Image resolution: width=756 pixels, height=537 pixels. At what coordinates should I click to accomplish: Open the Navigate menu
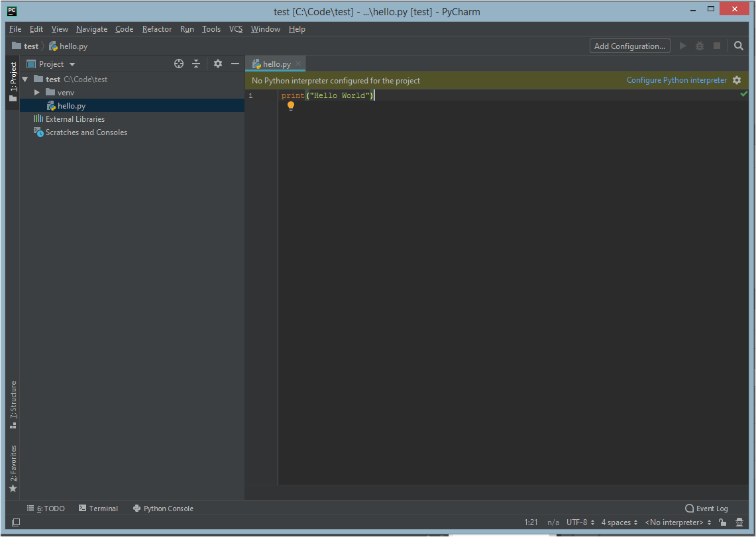click(x=91, y=29)
